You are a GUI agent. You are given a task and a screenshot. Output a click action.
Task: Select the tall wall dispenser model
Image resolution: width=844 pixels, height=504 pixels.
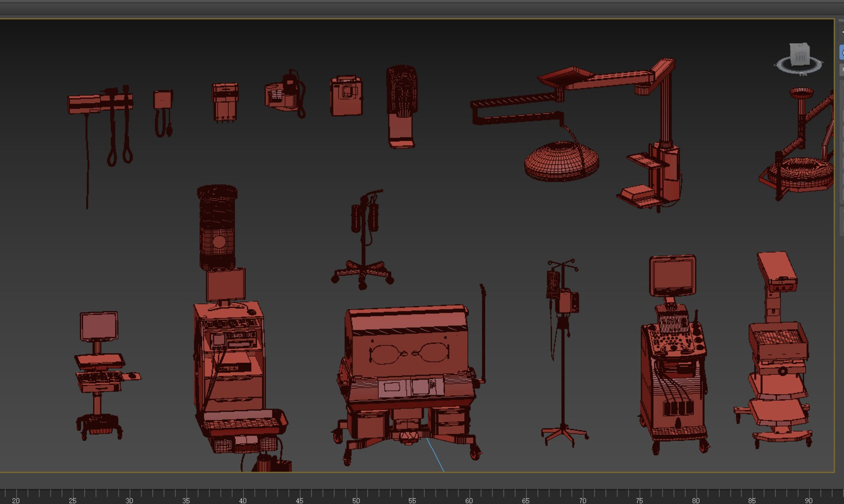[402, 106]
